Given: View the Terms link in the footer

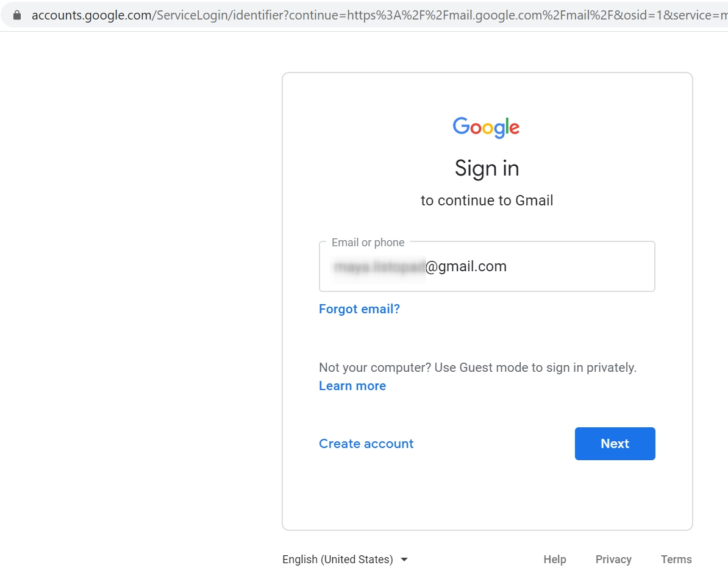Looking at the screenshot, I should 676,560.
